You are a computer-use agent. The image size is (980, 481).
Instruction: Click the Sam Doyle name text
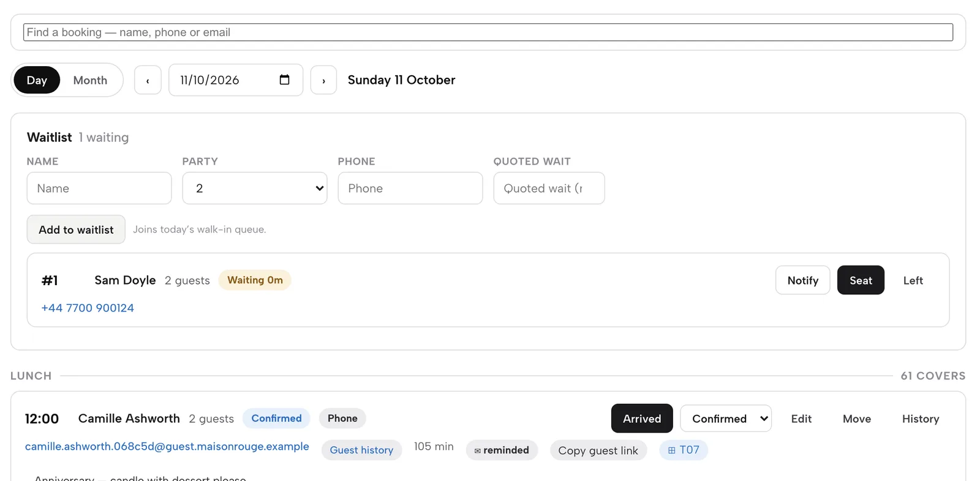tap(125, 280)
